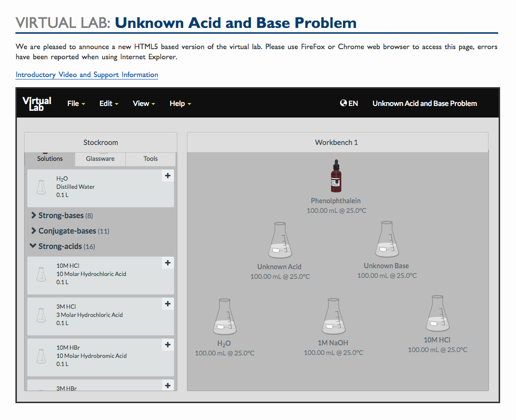Switch to the Tools tab

[150, 158]
